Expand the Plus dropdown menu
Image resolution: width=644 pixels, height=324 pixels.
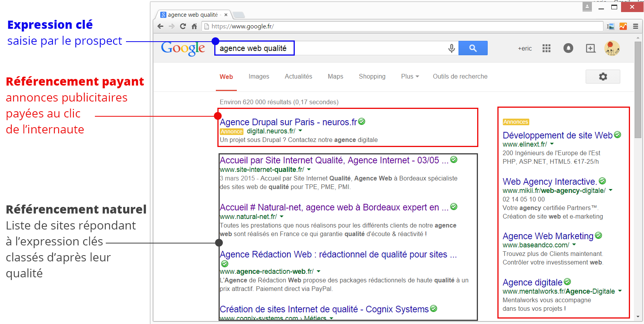(410, 77)
